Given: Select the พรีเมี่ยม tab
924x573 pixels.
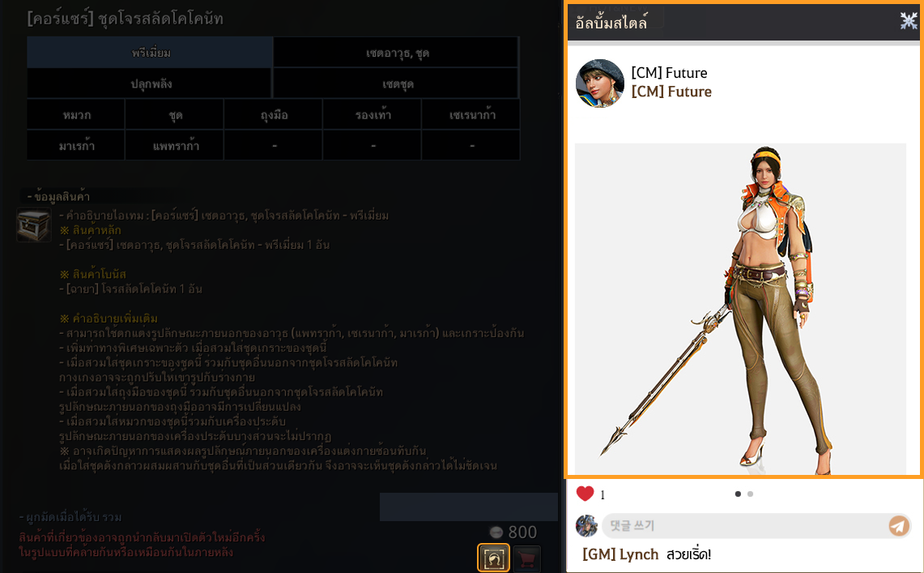Looking at the screenshot, I should (151, 53).
